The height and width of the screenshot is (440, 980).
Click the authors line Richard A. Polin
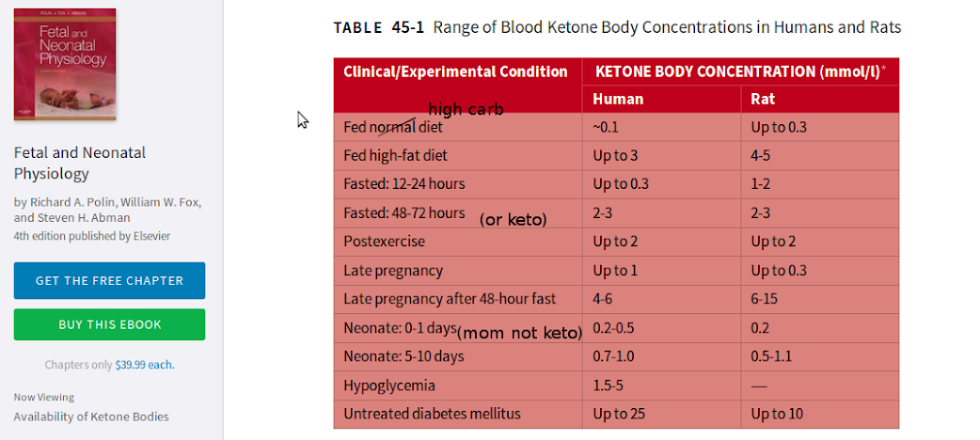pos(107,210)
